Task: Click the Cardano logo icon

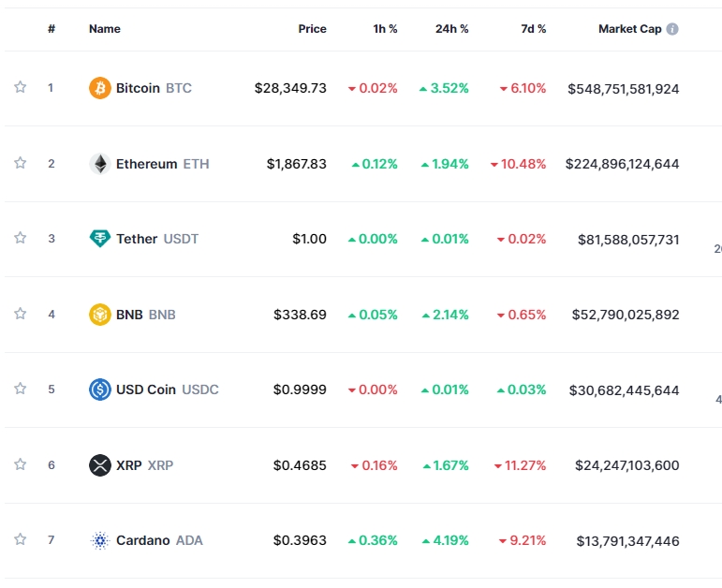Action: tap(99, 540)
